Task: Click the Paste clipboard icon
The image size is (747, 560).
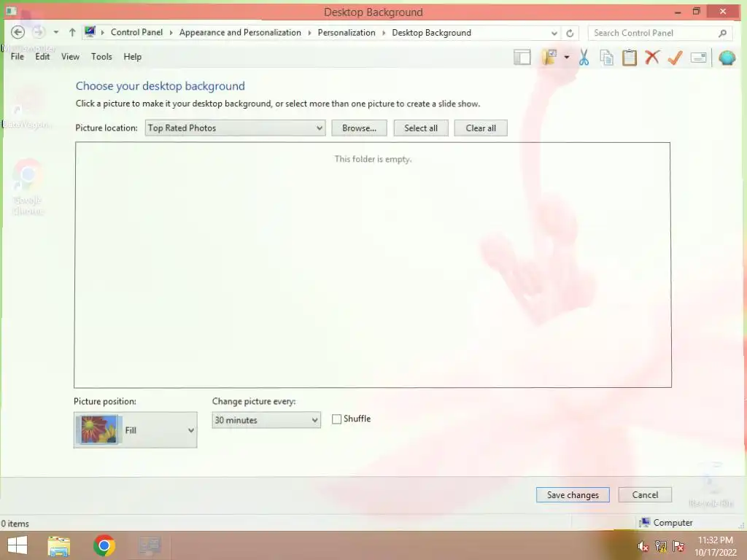Action: [630, 58]
